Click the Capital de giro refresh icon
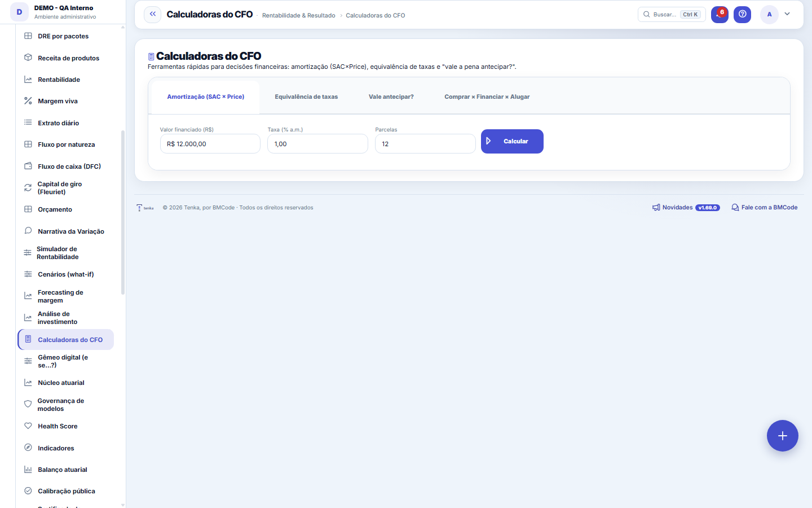Viewport: 812px width, 508px height. pyautogui.click(x=28, y=188)
